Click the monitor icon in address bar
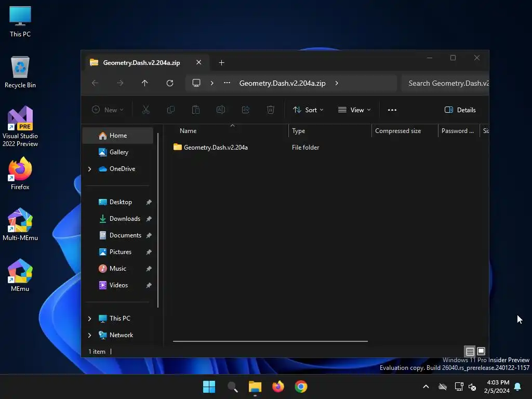Viewport: 532px width, 399px height. click(196, 83)
